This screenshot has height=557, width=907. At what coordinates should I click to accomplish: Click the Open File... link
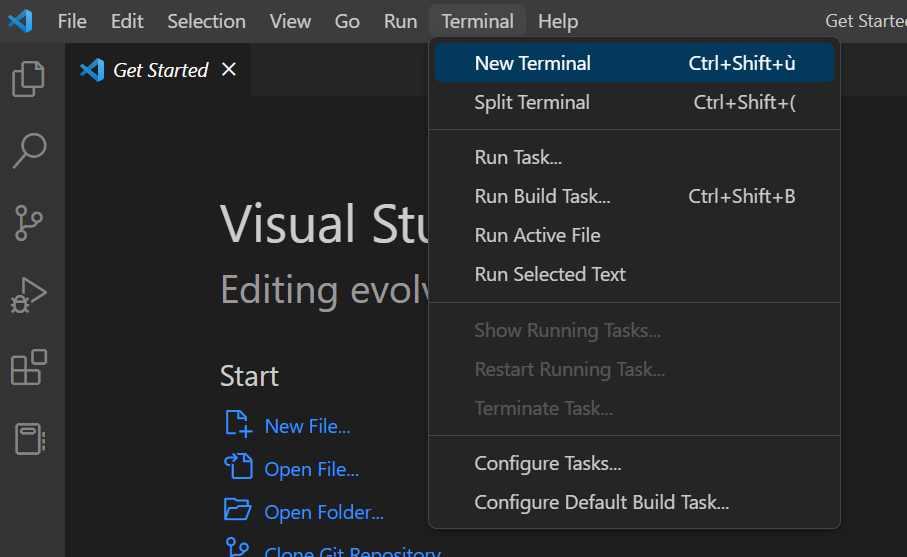point(311,469)
